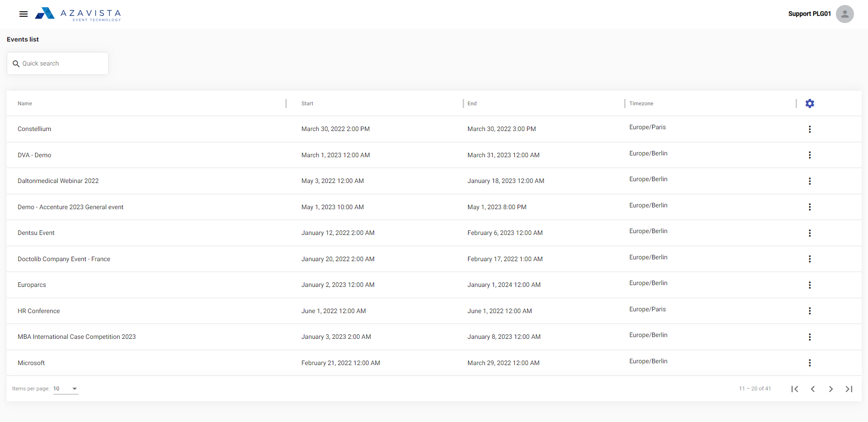The width and height of the screenshot is (868, 422).
Task: Click Europe/Paris timezone in HR Conference row
Action: [x=647, y=309]
